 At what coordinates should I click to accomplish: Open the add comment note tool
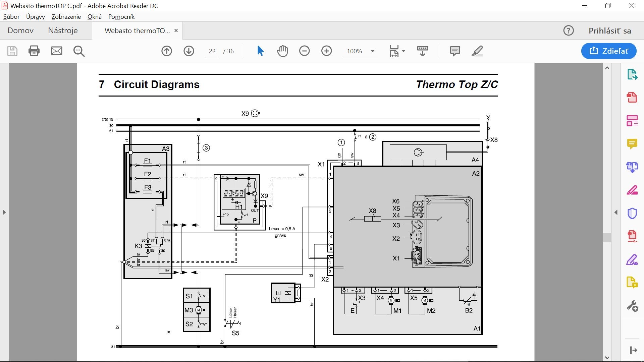455,51
